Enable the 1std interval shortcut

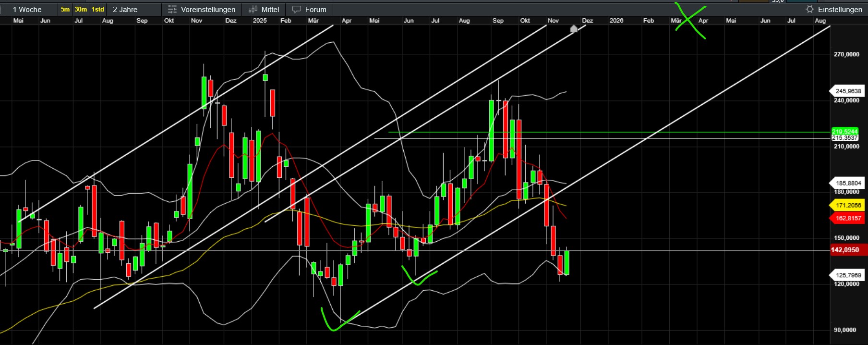pyautogui.click(x=98, y=10)
